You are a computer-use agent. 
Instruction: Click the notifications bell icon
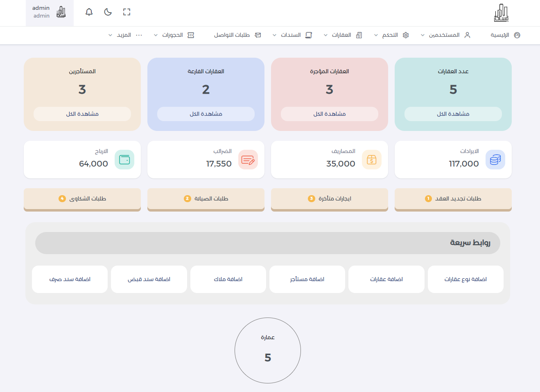tap(89, 12)
